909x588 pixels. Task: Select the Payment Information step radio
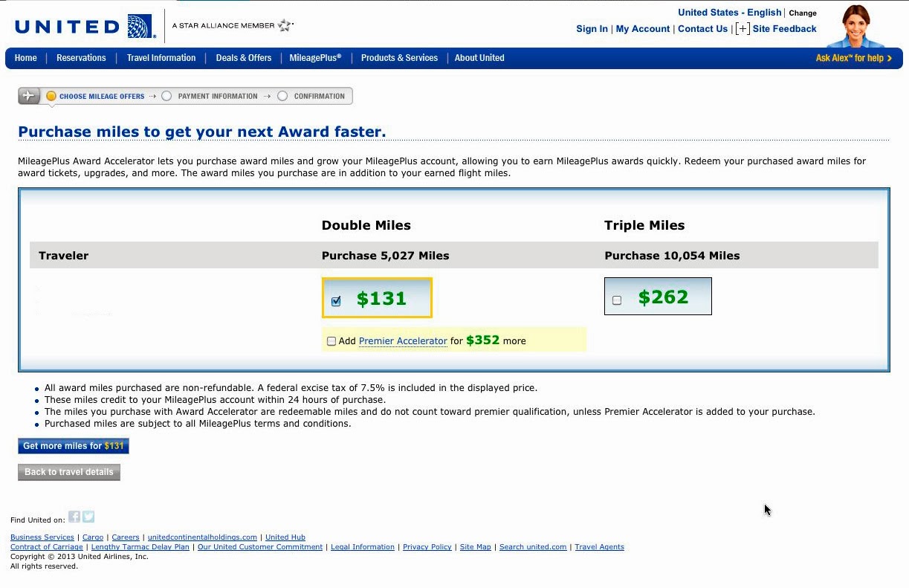tap(166, 96)
